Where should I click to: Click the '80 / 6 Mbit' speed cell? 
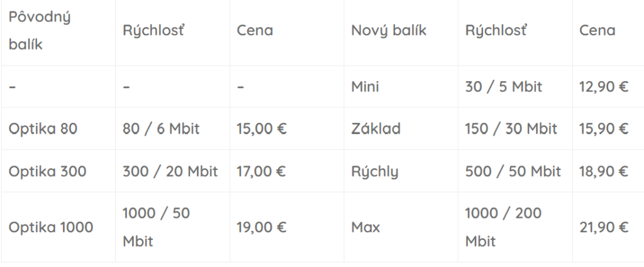[x=161, y=128]
